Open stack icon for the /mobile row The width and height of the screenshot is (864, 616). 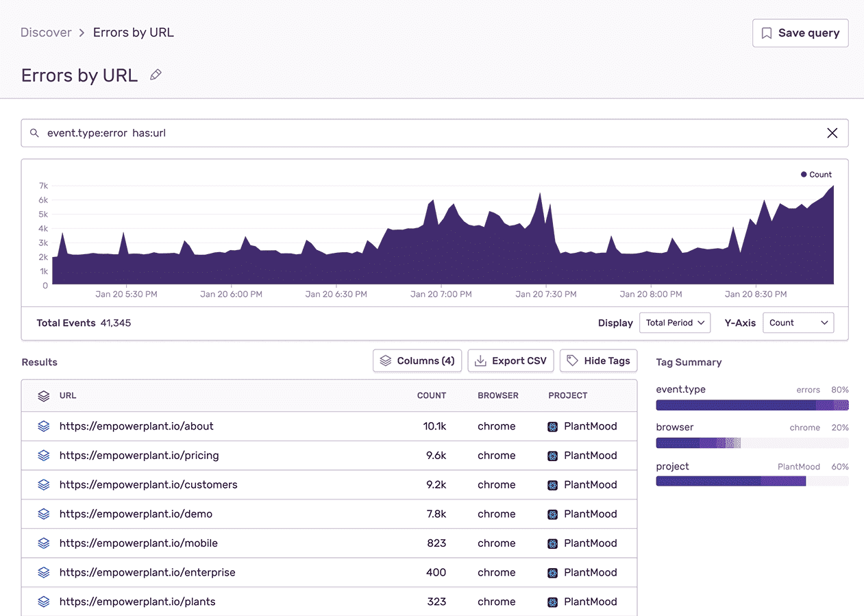pos(44,543)
